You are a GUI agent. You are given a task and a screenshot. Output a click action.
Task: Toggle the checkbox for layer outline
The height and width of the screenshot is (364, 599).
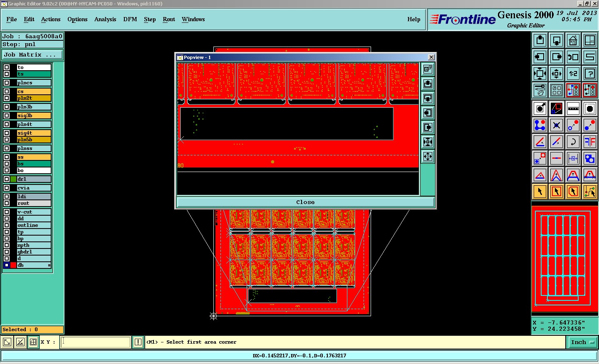coord(7,225)
